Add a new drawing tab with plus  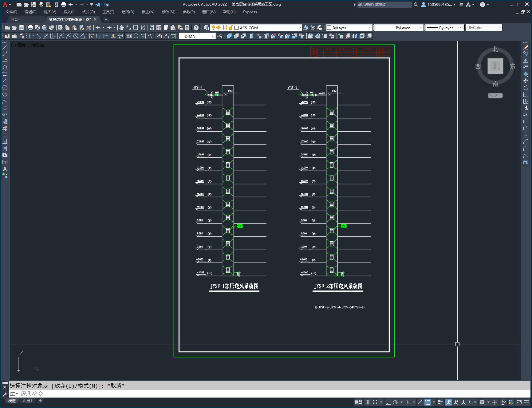pyautogui.click(x=106, y=19)
